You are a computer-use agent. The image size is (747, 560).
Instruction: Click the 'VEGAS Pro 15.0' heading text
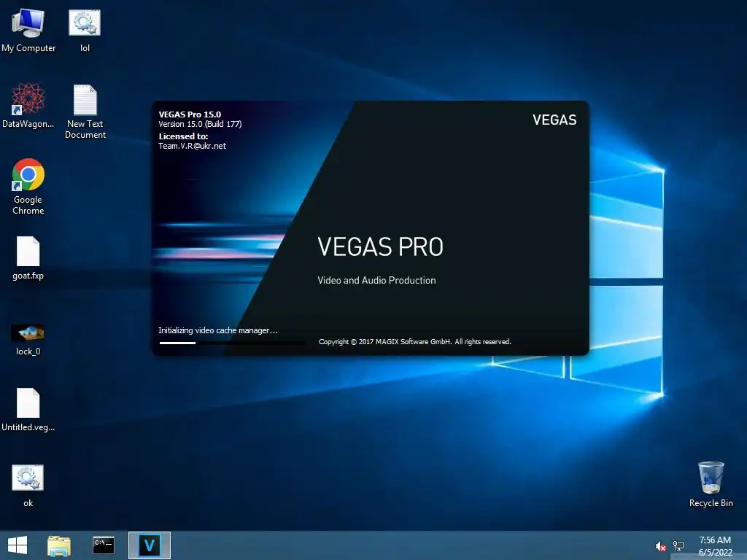(190, 114)
